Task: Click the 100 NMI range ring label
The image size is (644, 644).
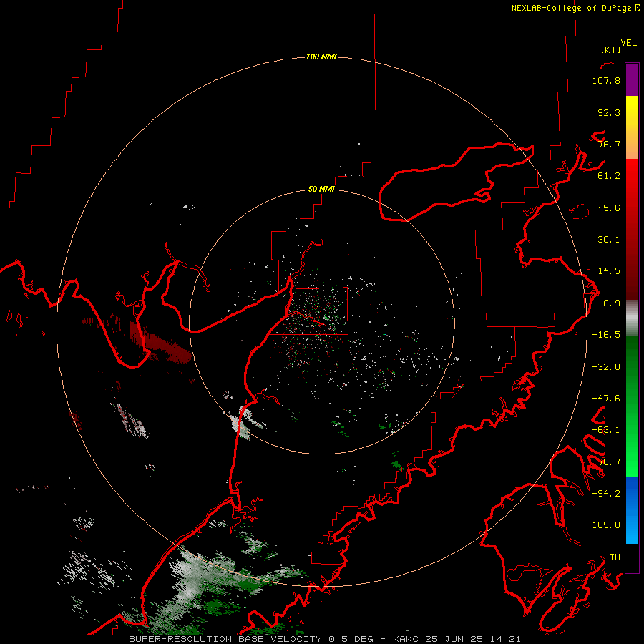Action: point(321,57)
